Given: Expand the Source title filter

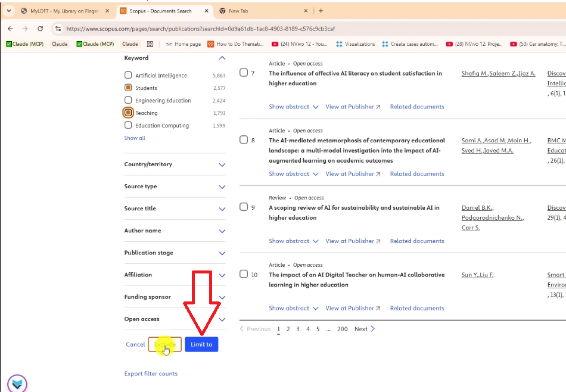Looking at the screenshot, I should pos(222,209).
